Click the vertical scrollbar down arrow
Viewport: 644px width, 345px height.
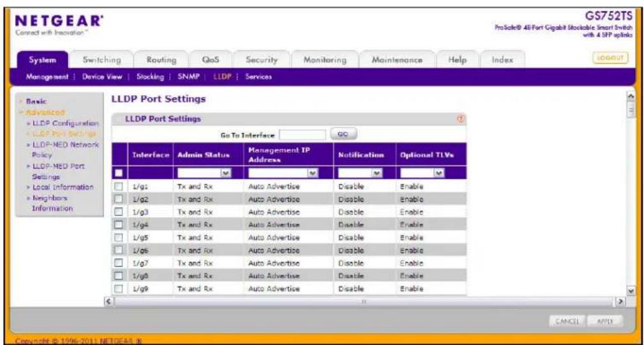(x=631, y=290)
